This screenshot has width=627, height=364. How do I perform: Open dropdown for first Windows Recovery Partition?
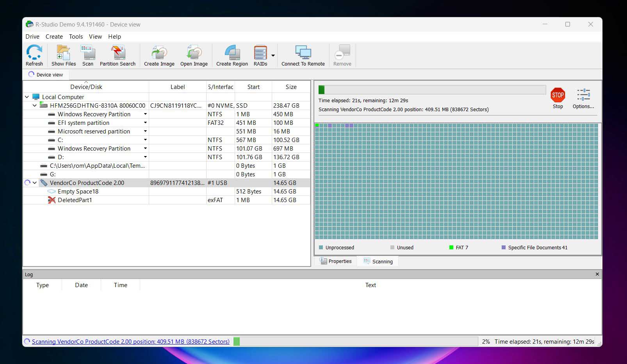click(x=145, y=114)
